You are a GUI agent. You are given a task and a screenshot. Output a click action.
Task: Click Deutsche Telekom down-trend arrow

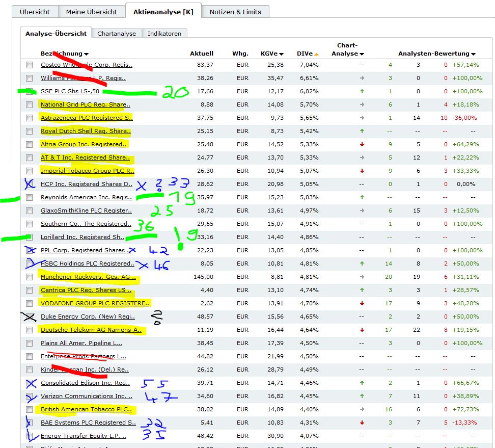click(x=362, y=330)
